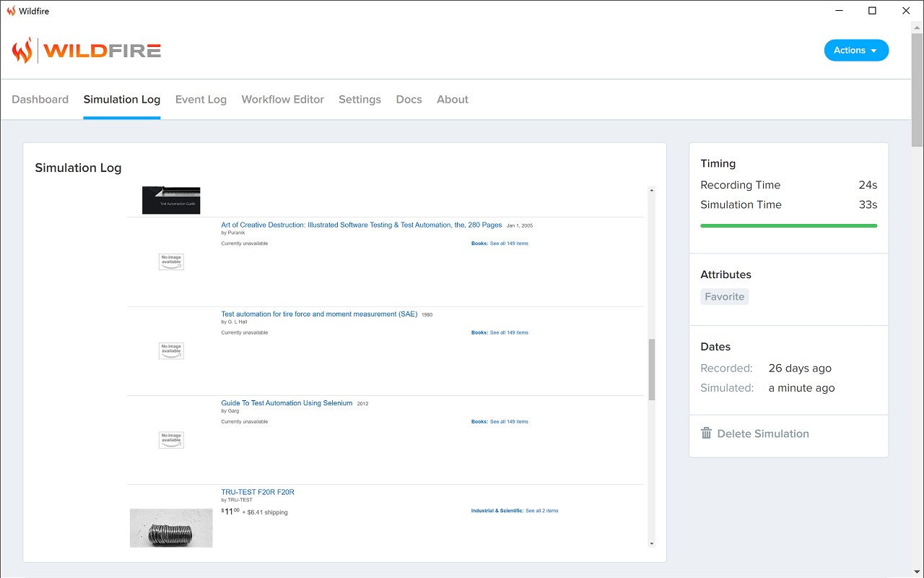Go to the Workflow Editor tab

282,100
